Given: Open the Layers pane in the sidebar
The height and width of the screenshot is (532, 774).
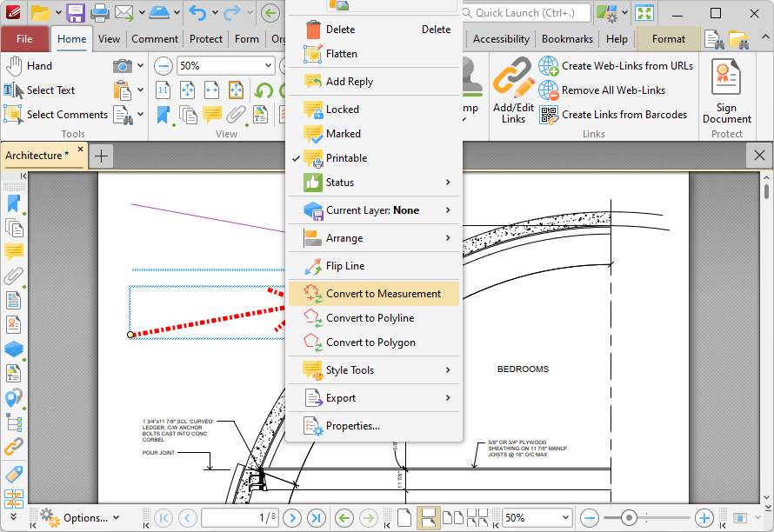Looking at the screenshot, I should tap(14, 349).
